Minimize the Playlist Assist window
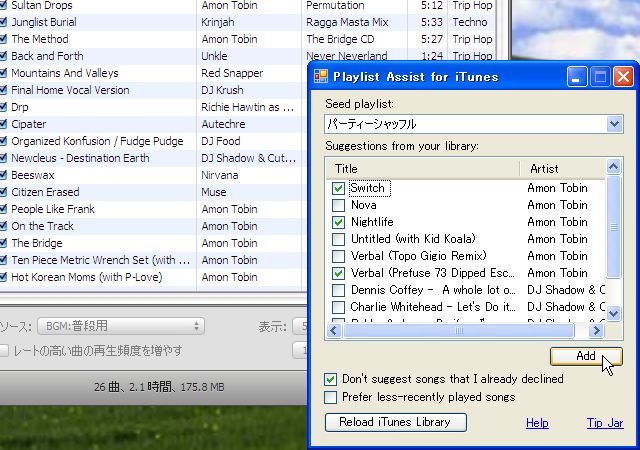This screenshot has width=640, height=450. tap(577, 77)
